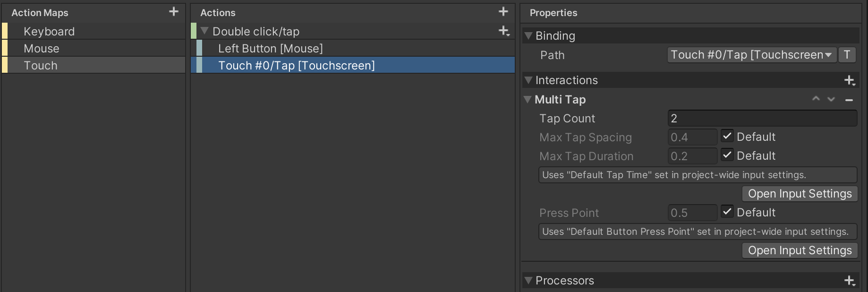The image size is (868, 292).
Task: Move Multi Tap interaction down
Action: point(831,99)
